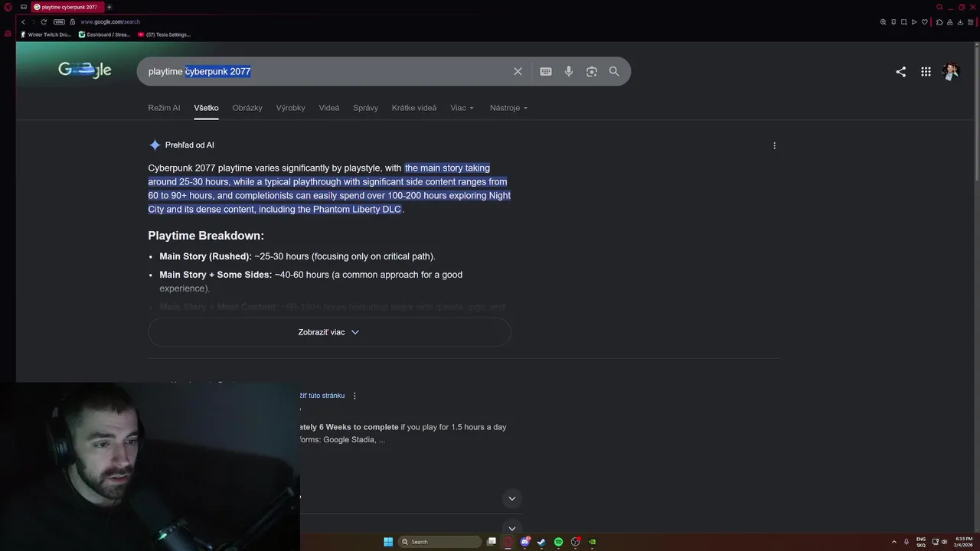Open the AI overview three-dot menu
The image size is (980, 551).
click(774, 145)
